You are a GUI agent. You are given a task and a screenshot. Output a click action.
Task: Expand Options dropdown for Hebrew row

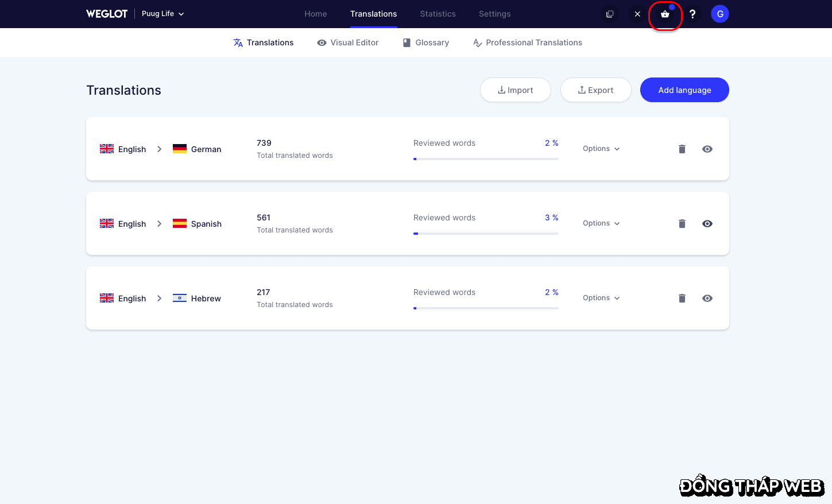pos(601,298)
